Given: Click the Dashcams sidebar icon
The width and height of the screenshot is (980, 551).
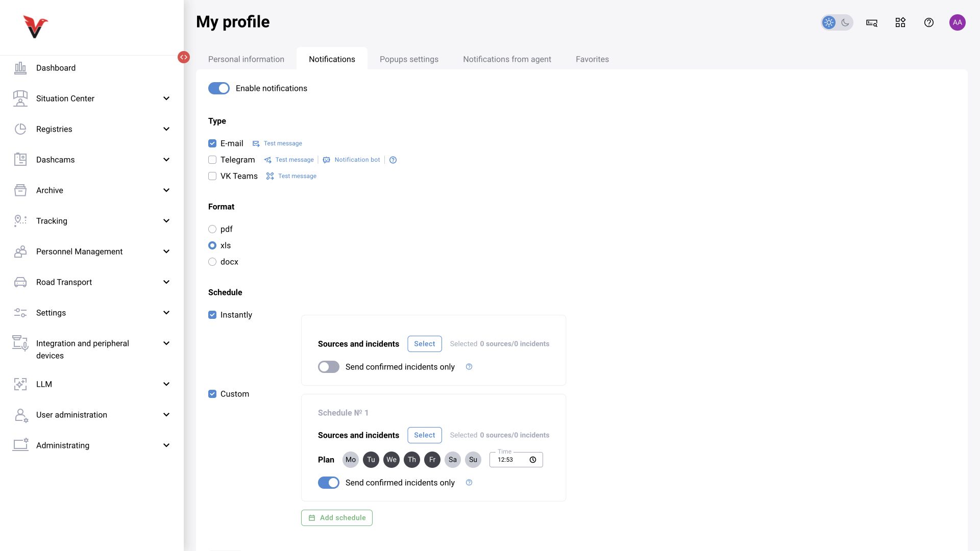Looking at the screenshot, I should 20,160.
